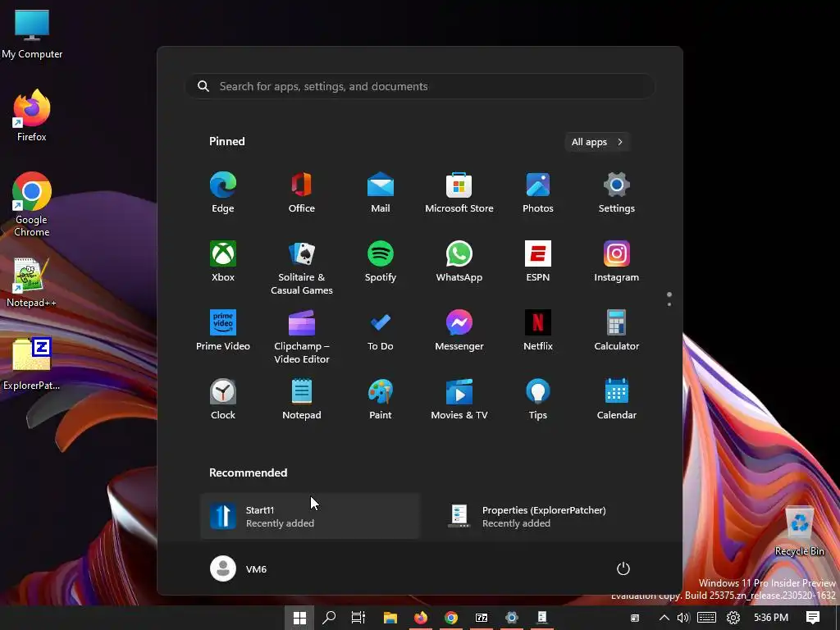
Task: Open Spotify from pinned apps
Action: click(381, 262)
